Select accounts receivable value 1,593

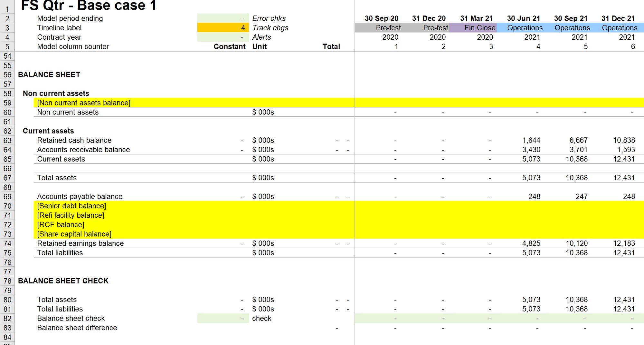tap(626, 150)
